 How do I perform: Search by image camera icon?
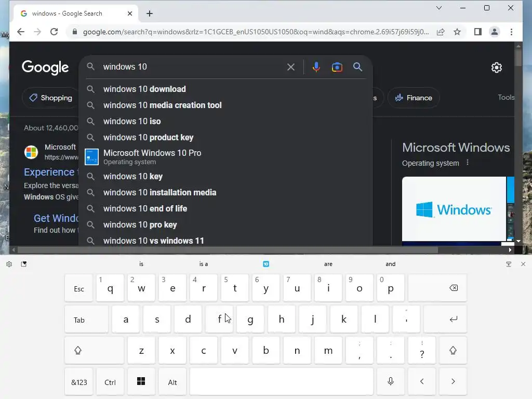[x=337, y=67]
